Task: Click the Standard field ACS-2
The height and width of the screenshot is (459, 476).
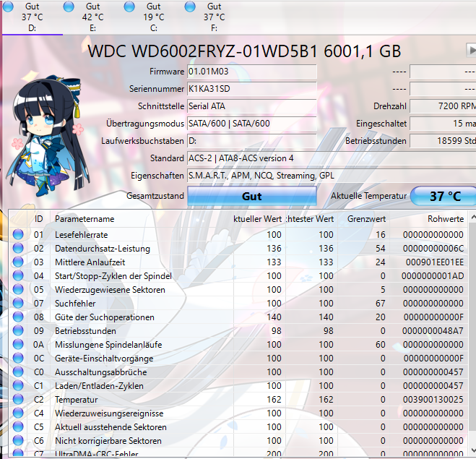Action: [x=332, y=158]
